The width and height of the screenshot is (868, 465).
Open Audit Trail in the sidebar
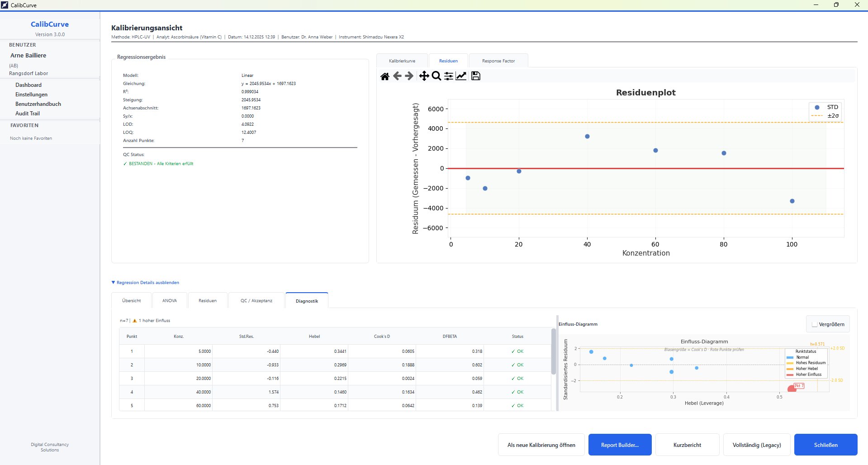click(28, 114)
